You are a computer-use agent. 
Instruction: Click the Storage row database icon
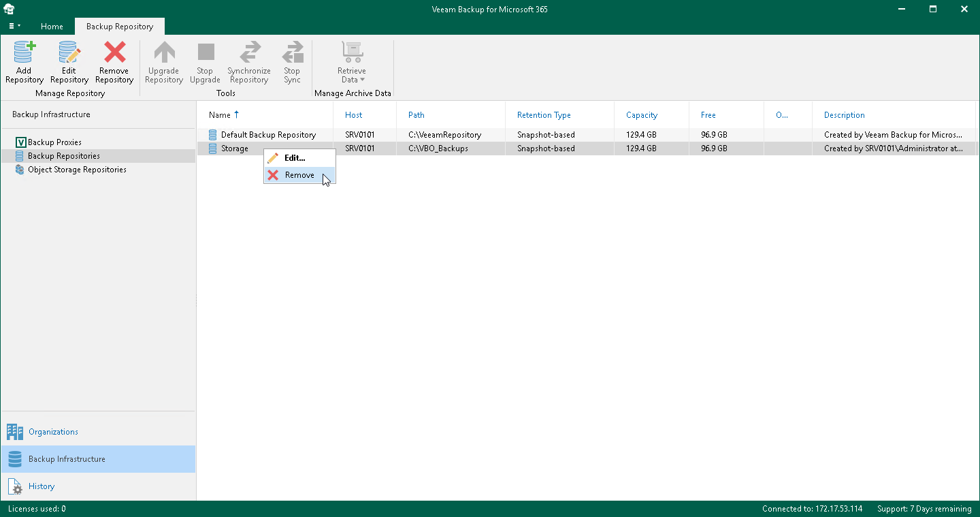click(213, 148)
